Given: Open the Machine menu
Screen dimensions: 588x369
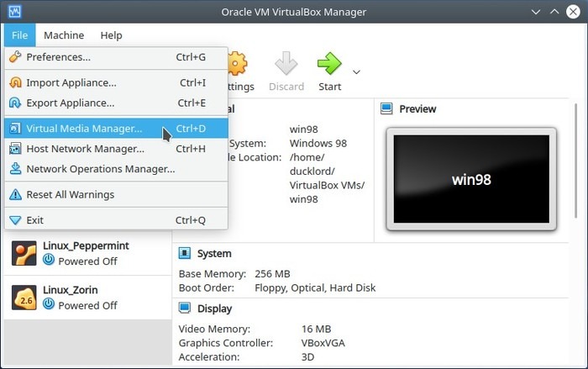Looking at the screenshot, I should (x=64, y=35).
